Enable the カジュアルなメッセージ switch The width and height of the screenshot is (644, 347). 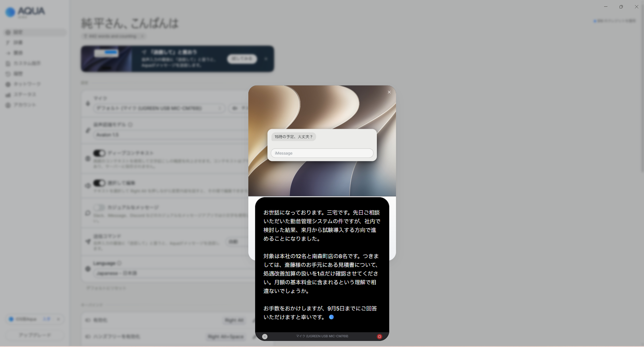[x=99, y=208]
